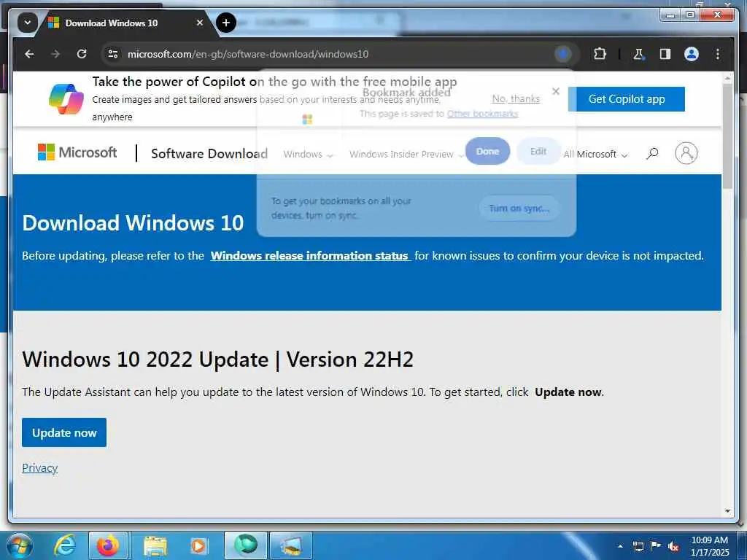Screen dimensions: 747x560
Task: Open Windows Media Player on taskbar
Action: click(x=198, y=546)
